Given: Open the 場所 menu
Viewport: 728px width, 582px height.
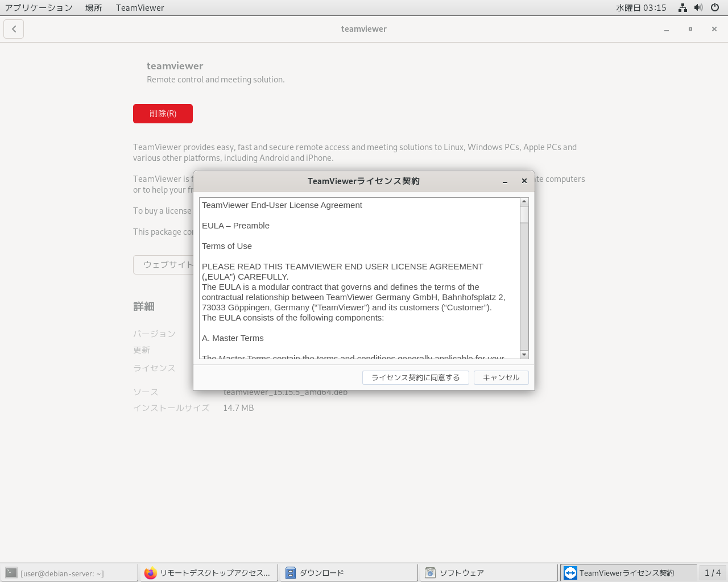Looking at the screenshot, I should point(94,7).
